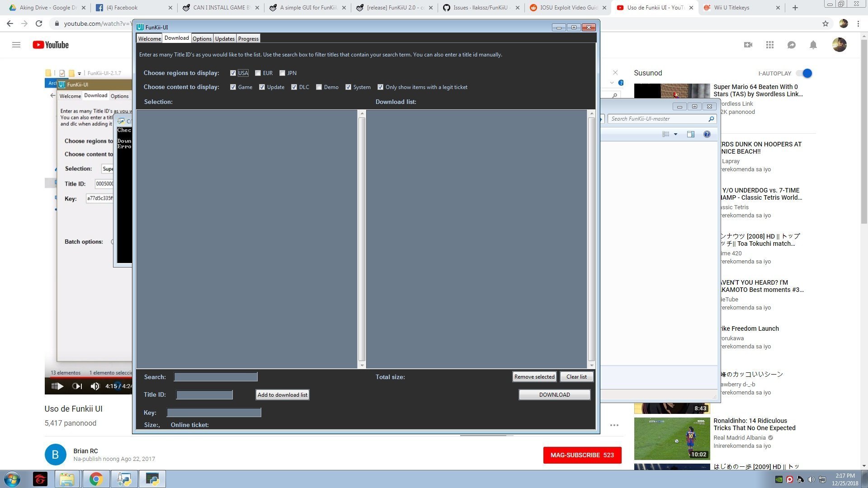Enable the EUR region checkbox
The width and height of the screenshot is (868, 488).
258,73
